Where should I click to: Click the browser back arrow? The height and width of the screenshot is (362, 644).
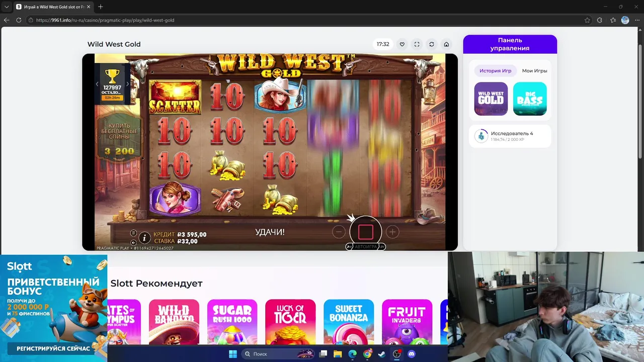click(7, 20)
